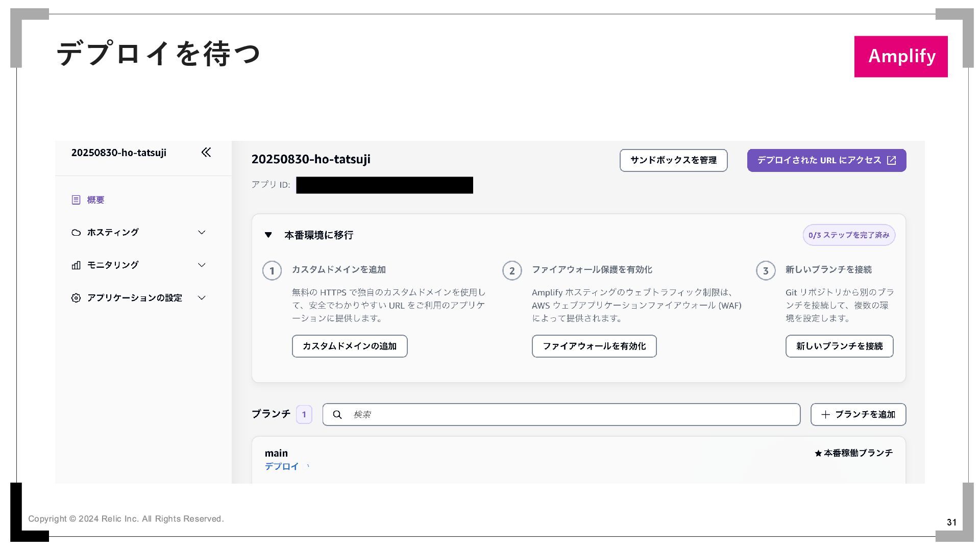Click the 0/3 ステップを完了済み badge
The image size is (980, 551).
pyautogui.click(x=849, y=235)
